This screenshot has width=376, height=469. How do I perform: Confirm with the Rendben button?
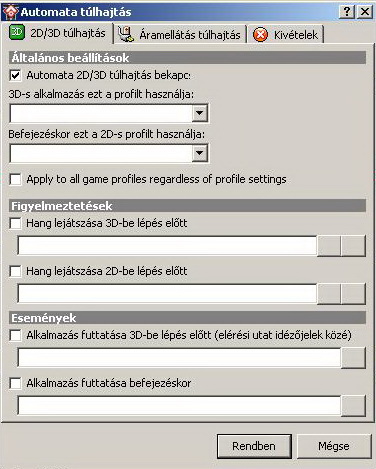point(254,446)
